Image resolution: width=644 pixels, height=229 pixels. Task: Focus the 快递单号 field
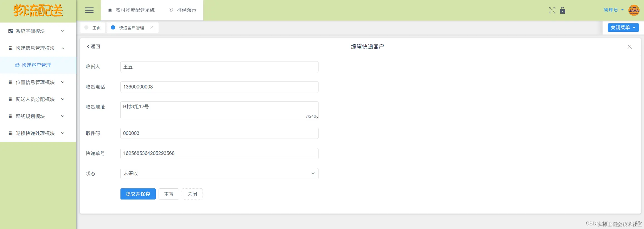click(x=219, y=154)
